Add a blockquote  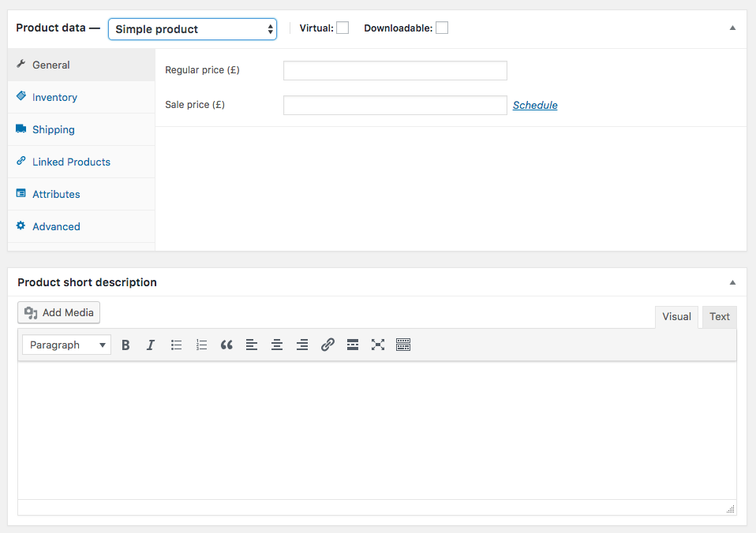(226, 345)
